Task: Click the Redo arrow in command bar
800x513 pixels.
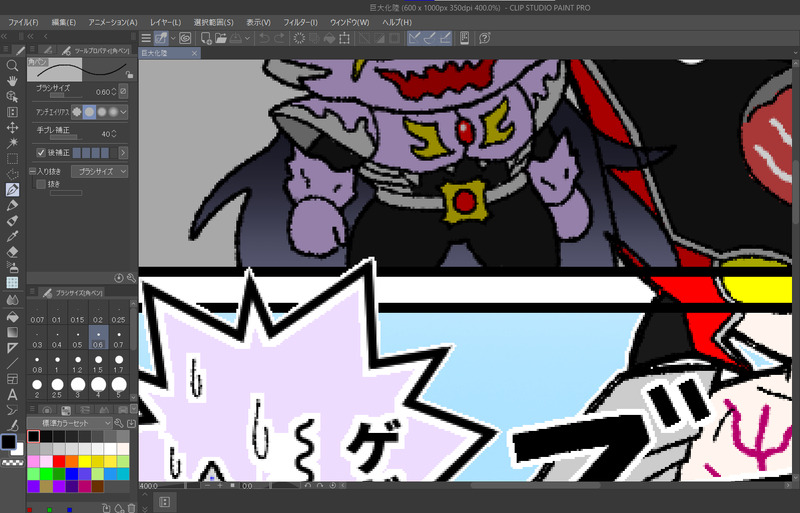Action: 279,38
